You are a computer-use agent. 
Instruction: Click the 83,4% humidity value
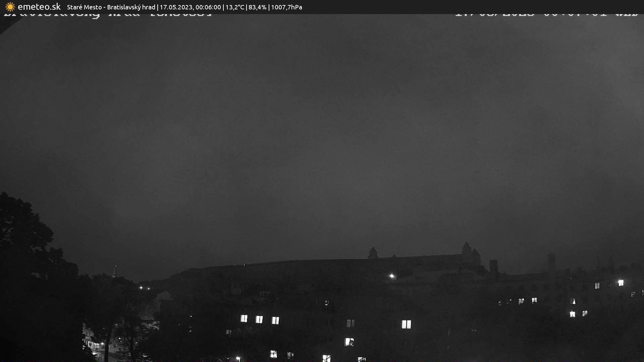(257, 7)
